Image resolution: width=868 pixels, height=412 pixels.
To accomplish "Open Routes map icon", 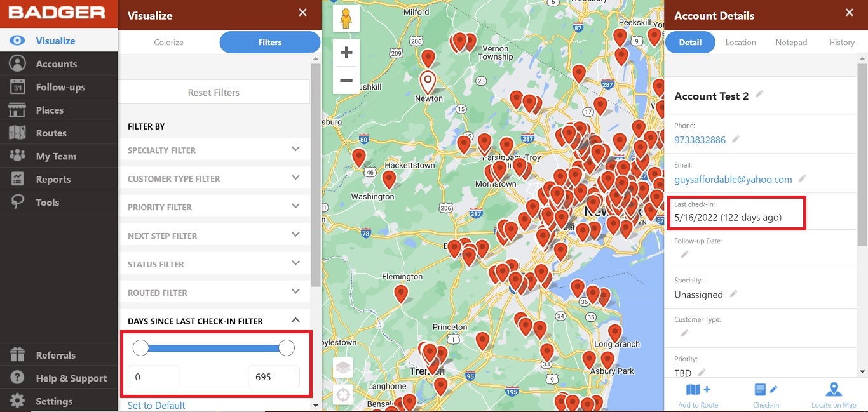I will click(x=17, y=133).
